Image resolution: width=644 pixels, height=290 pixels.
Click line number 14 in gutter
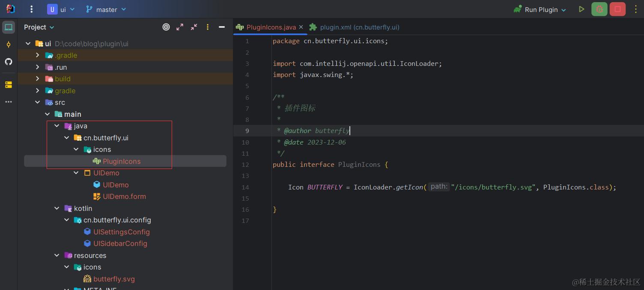245,187
